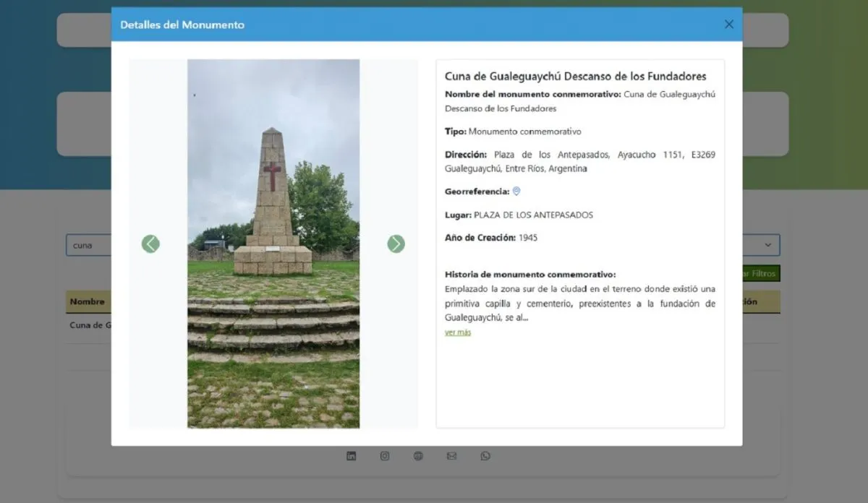Open the Georreferencia map pin

click(x=516, y=192)
